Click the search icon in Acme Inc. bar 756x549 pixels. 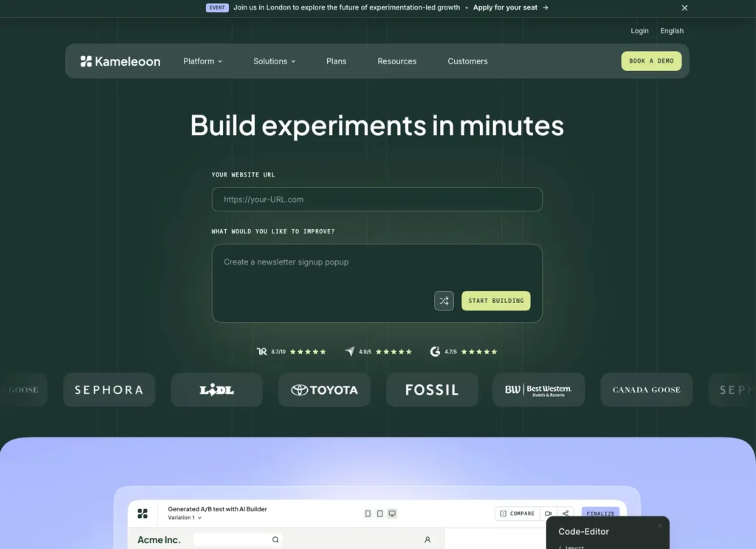pos(275,539)
